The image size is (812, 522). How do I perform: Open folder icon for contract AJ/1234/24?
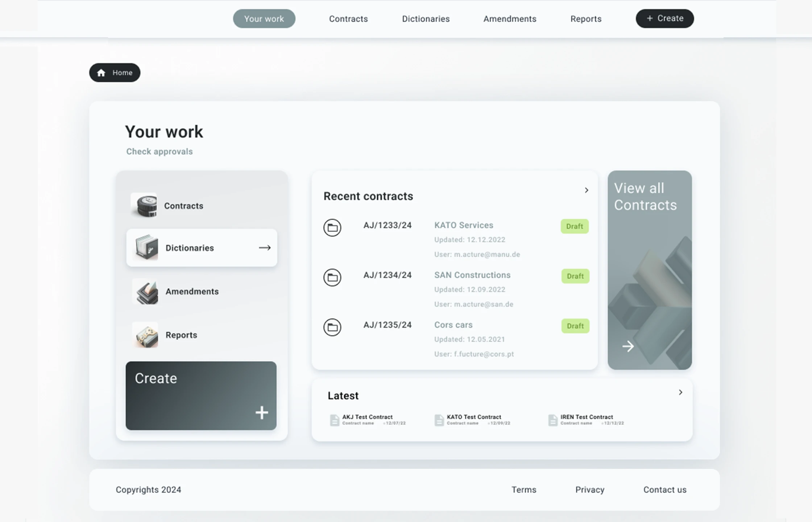tap(332, 278)
